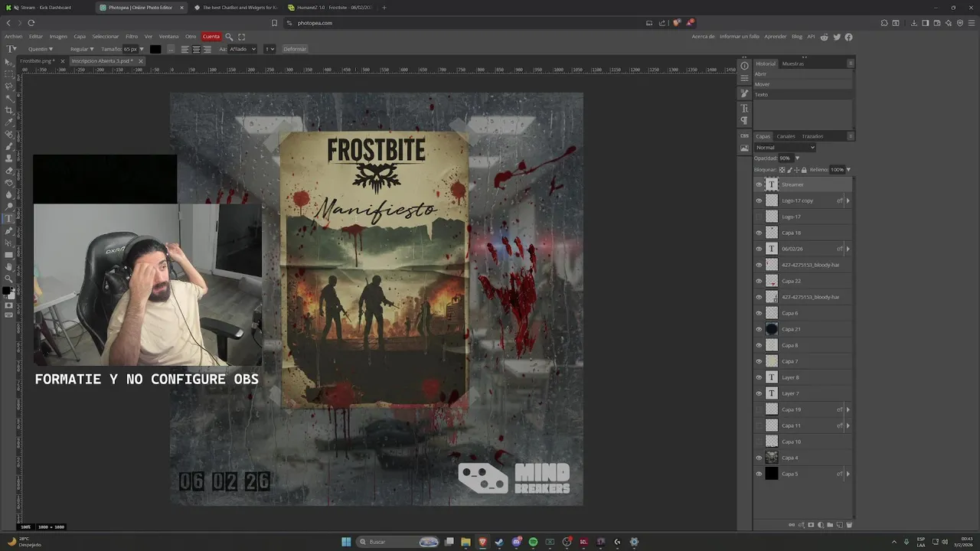The image size is (980, 551).
Task: Hide the Capa 21 layer
Action: [x=759, y=329]
